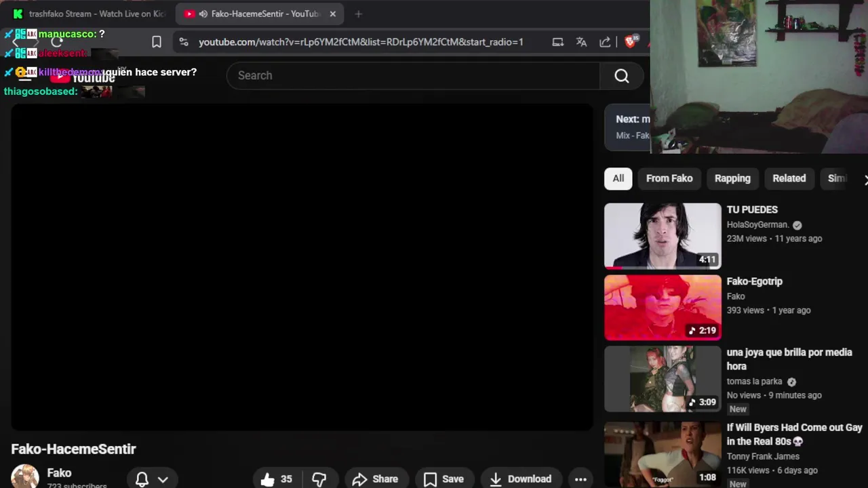Dislike the video
This screenshot has width=868, height=488.
click(x=319, y=479)
